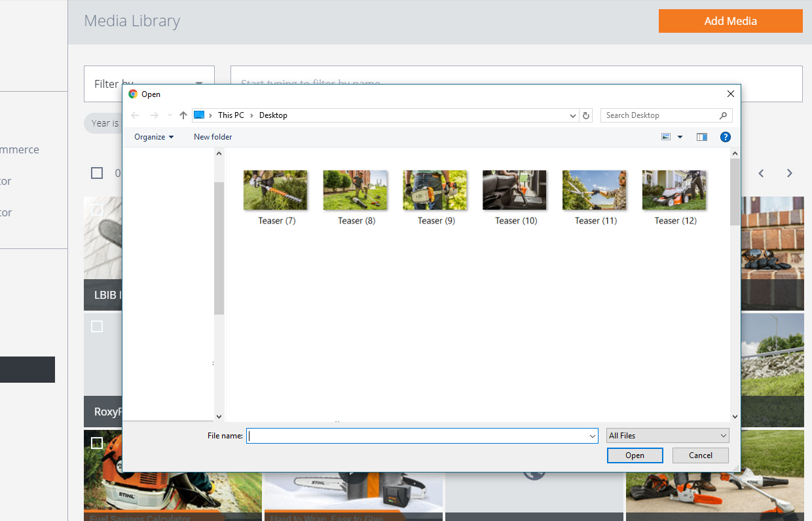The width and height of the screenshot is (812, 521).
Task: Click the forward navigation arrow
Action: [153, 115]
